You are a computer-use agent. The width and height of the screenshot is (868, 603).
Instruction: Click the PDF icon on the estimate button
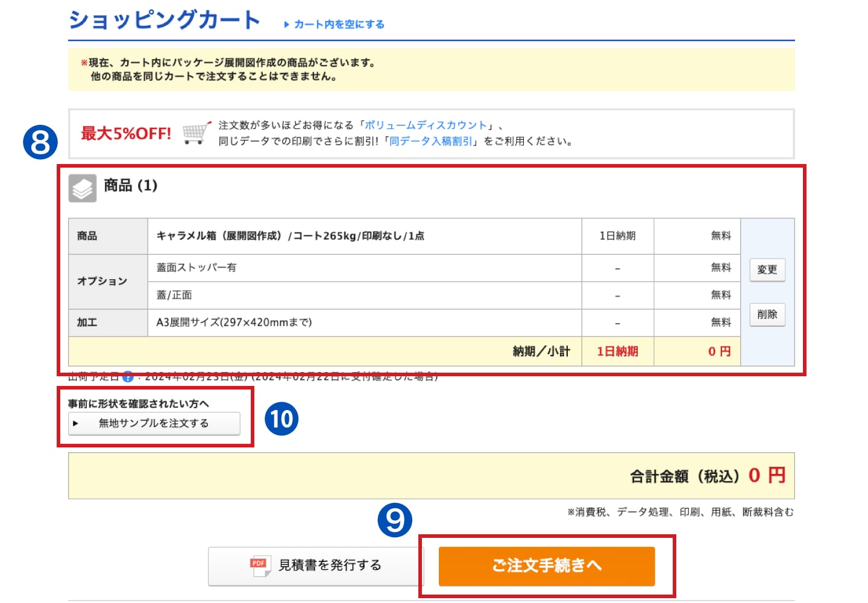[x=260, y=565]
